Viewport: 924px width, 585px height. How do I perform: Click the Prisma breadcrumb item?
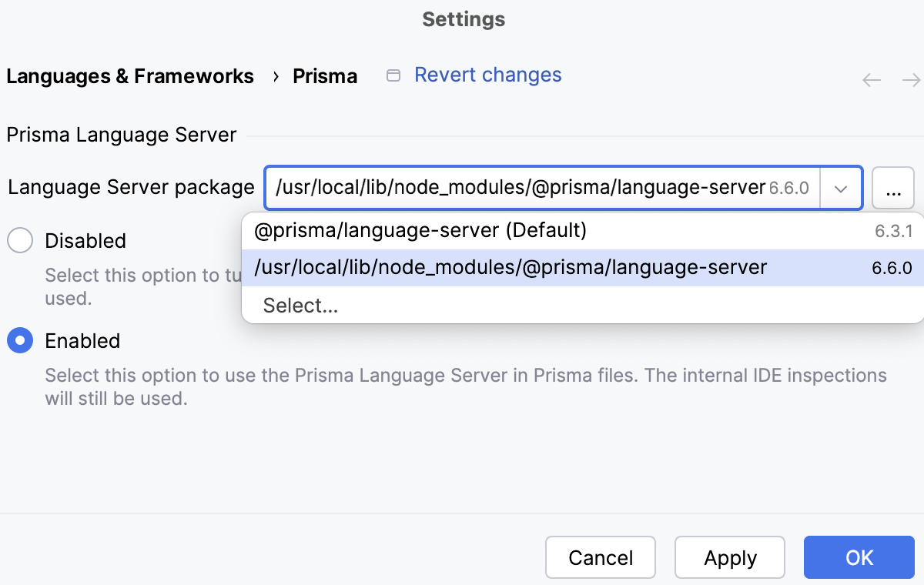pos(324,75)
